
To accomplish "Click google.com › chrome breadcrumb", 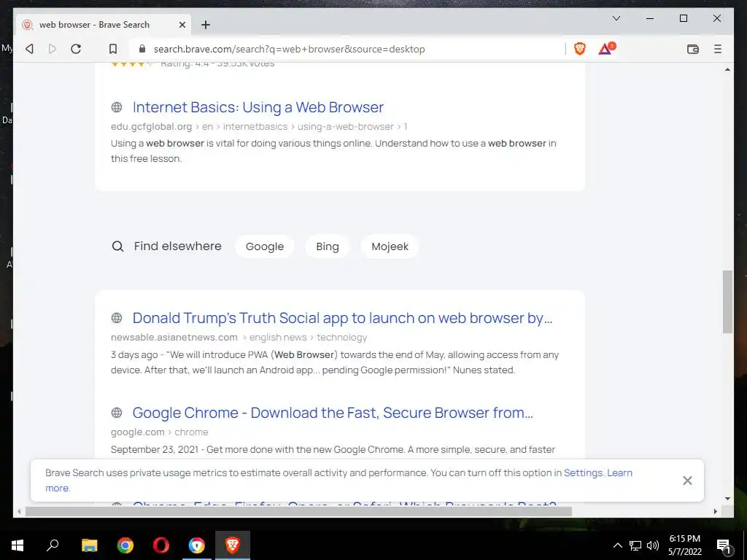I will [159, 432].
